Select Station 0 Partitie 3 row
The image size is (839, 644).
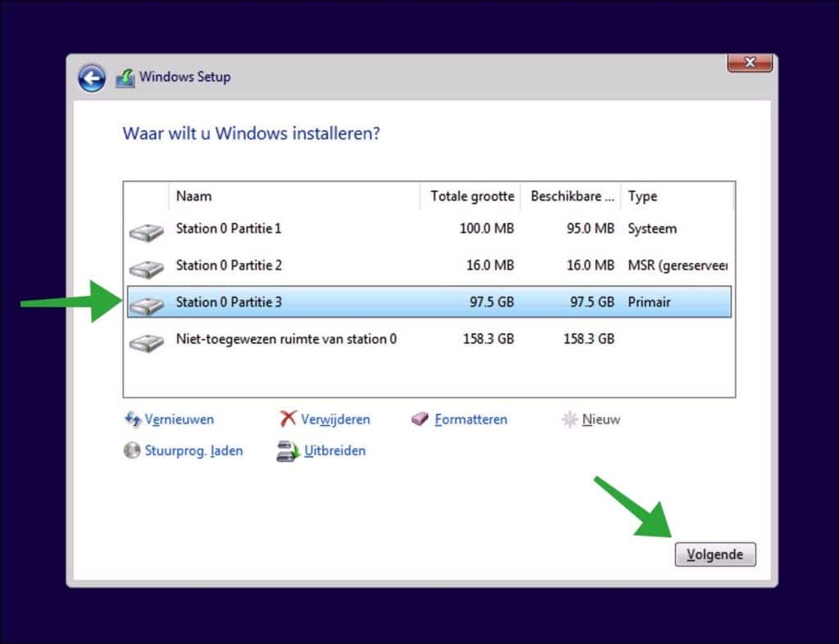(x=429, y=302)
